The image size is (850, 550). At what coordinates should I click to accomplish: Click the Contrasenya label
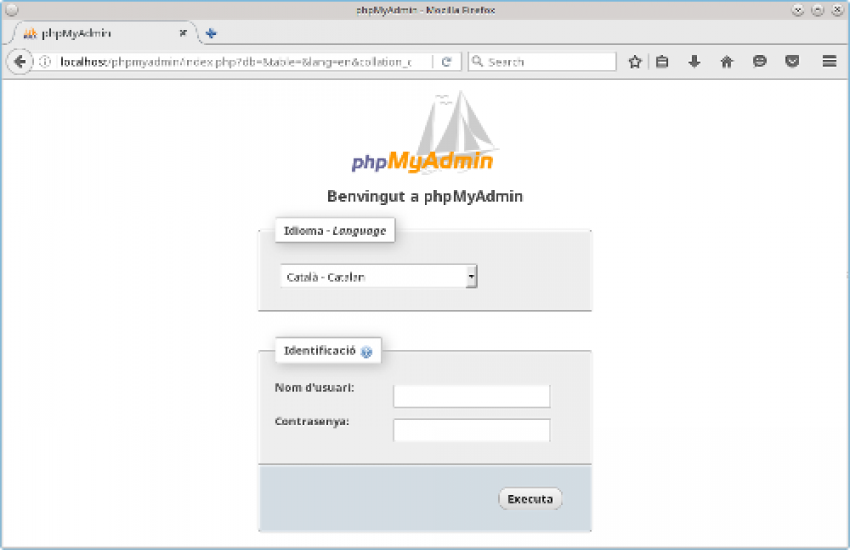coord(312,421)
